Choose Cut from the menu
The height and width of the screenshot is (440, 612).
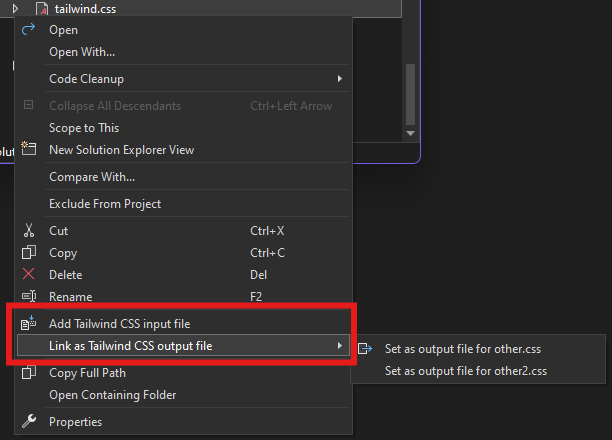[183, 231]
